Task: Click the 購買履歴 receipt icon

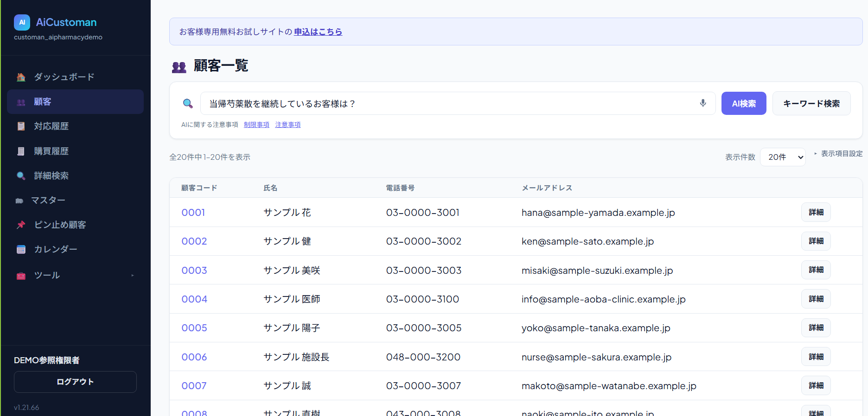Action: pos(21,151)
